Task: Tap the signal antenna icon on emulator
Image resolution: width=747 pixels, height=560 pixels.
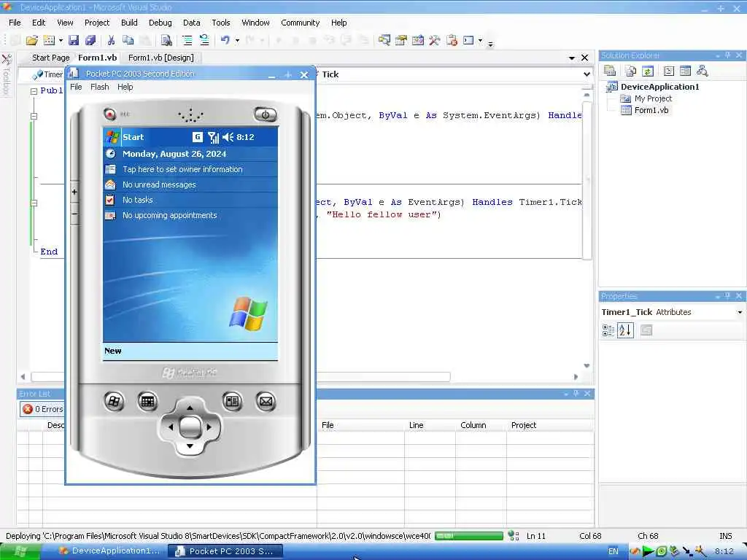Action: coord(213,137)
